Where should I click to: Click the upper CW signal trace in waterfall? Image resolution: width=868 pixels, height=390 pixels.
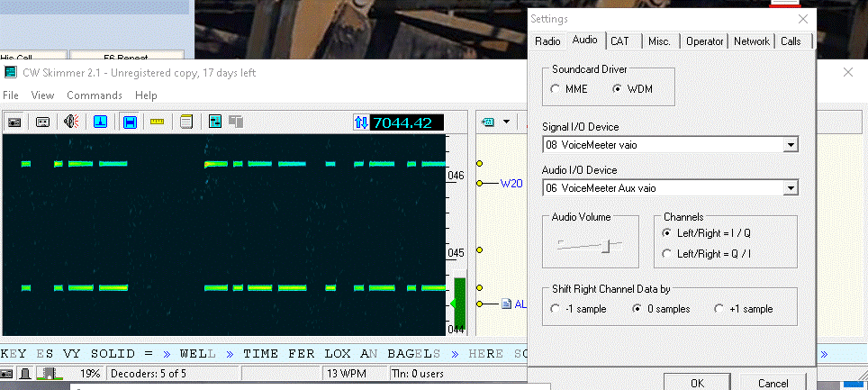click(x=232, y=163)
